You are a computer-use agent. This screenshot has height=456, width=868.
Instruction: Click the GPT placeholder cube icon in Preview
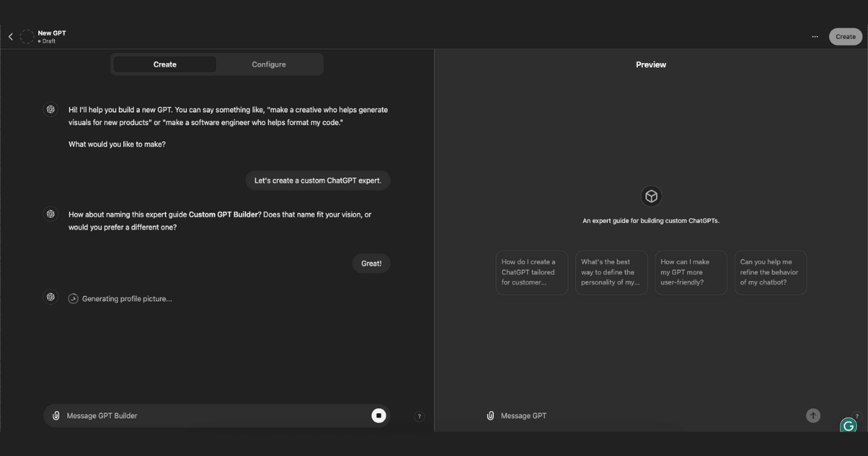point(650,195)
